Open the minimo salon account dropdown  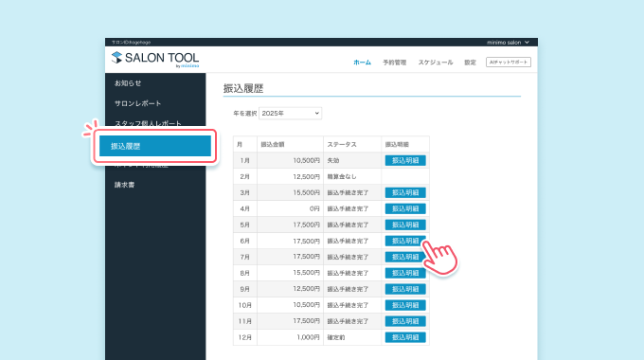coord(508,43)
